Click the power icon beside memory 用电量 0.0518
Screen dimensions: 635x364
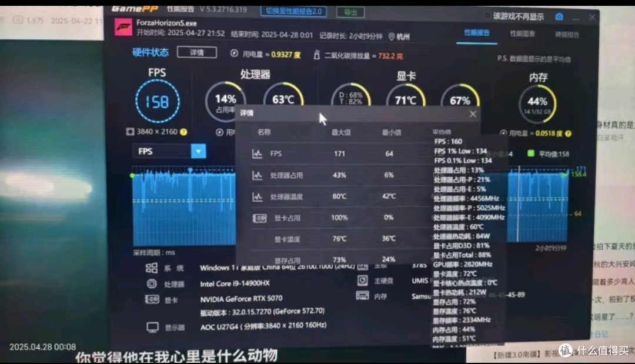pos(503,133)
